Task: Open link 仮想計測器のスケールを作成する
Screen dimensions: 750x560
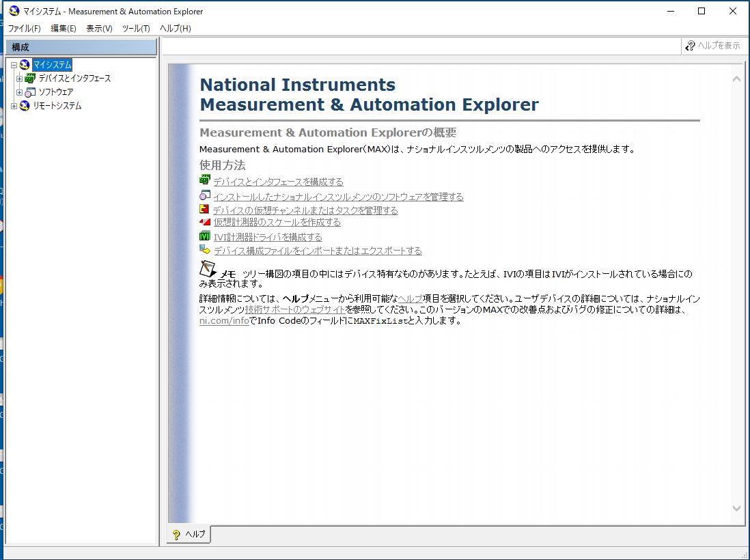Action: 277,223
